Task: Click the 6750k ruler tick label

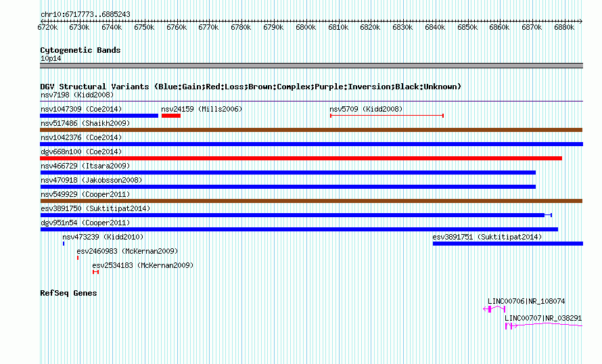Action: click(x=144, y=28)
